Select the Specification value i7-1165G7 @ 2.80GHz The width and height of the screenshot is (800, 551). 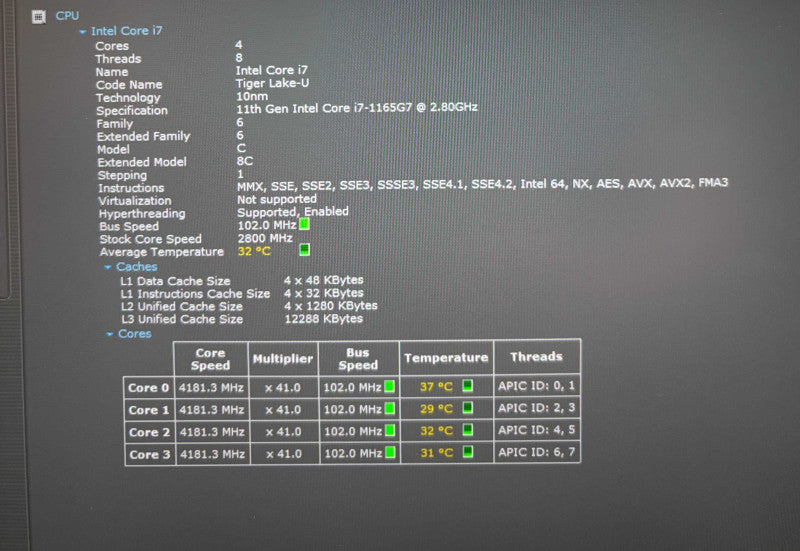pos(357,108)
